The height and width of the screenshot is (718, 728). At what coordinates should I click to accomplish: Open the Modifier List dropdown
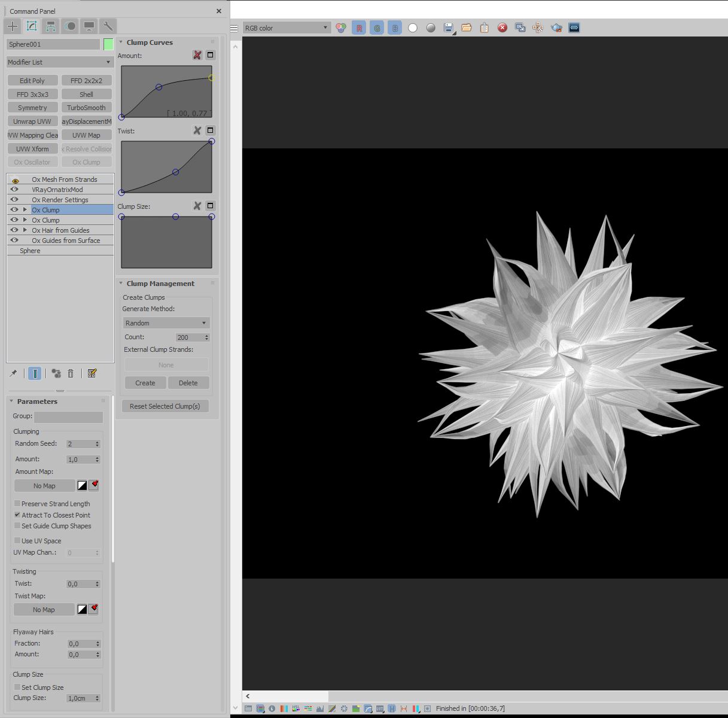(60, 62)
